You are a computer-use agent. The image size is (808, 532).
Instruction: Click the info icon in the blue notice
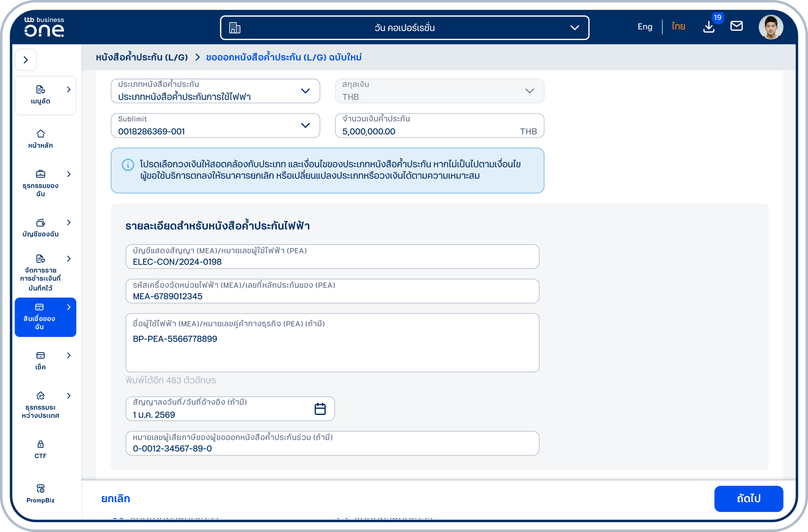[128, 165]
